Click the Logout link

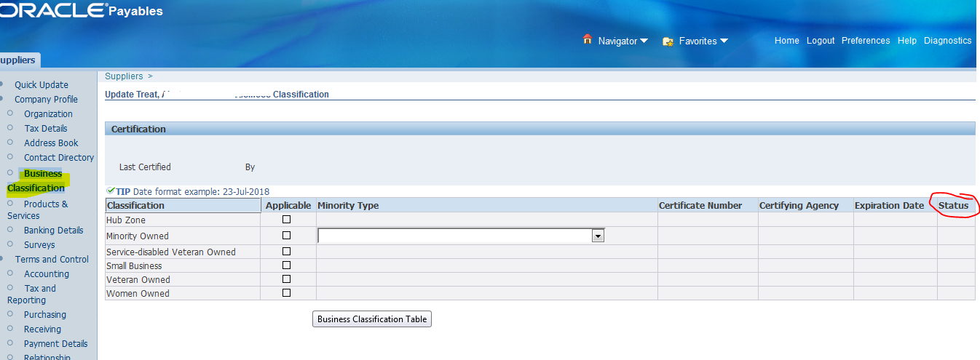pos(821,41)
